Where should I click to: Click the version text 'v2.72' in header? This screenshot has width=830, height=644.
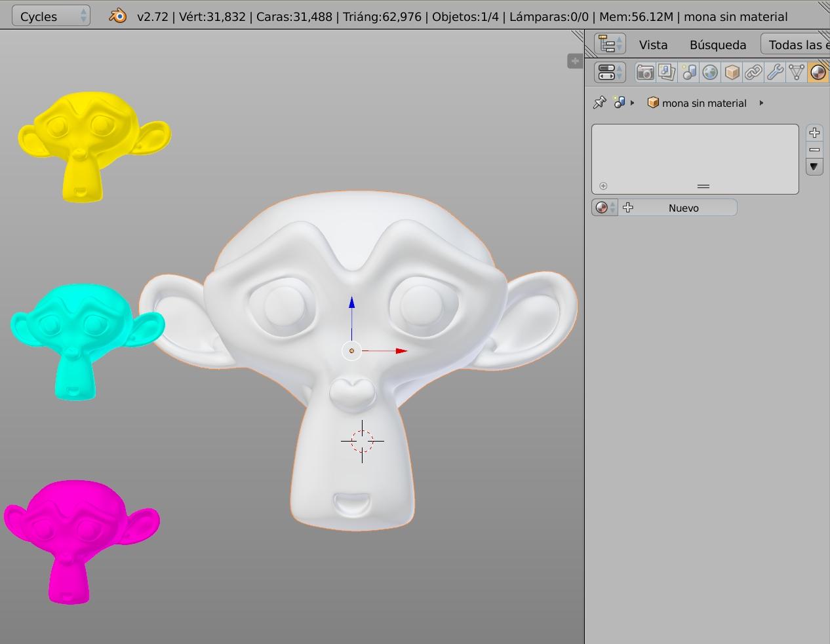click(x=152, y=17)
